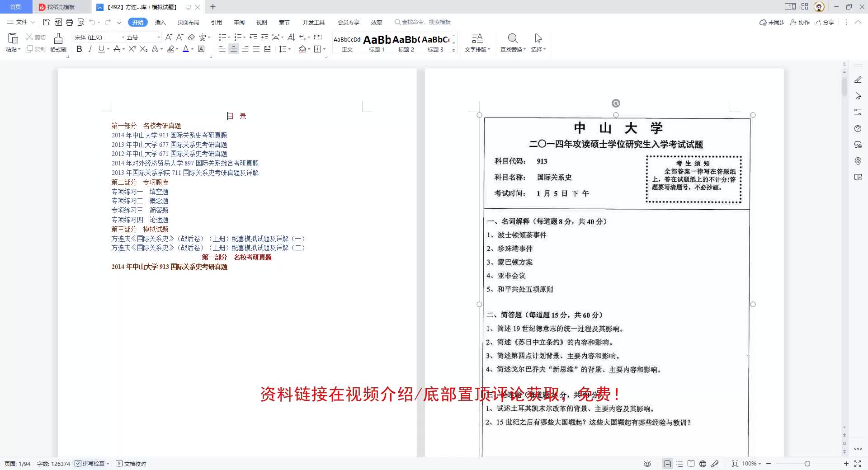Screen dimensions: 868x470
Task: Apply Superscript (X²) formatting
Action: 132,49
